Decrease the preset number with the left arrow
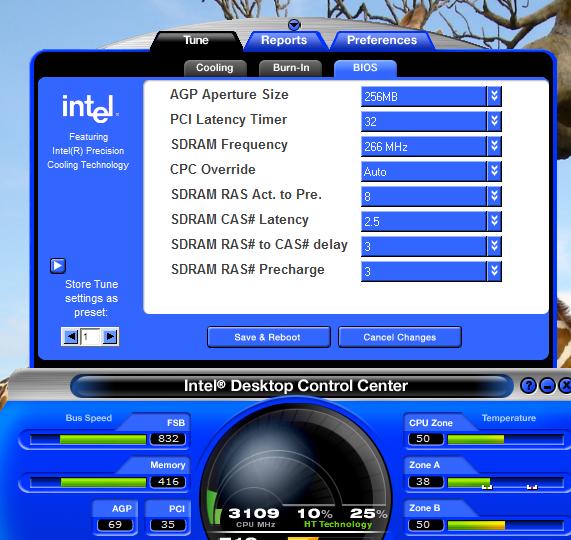The image size is (571, 540). tap(70, 336)
